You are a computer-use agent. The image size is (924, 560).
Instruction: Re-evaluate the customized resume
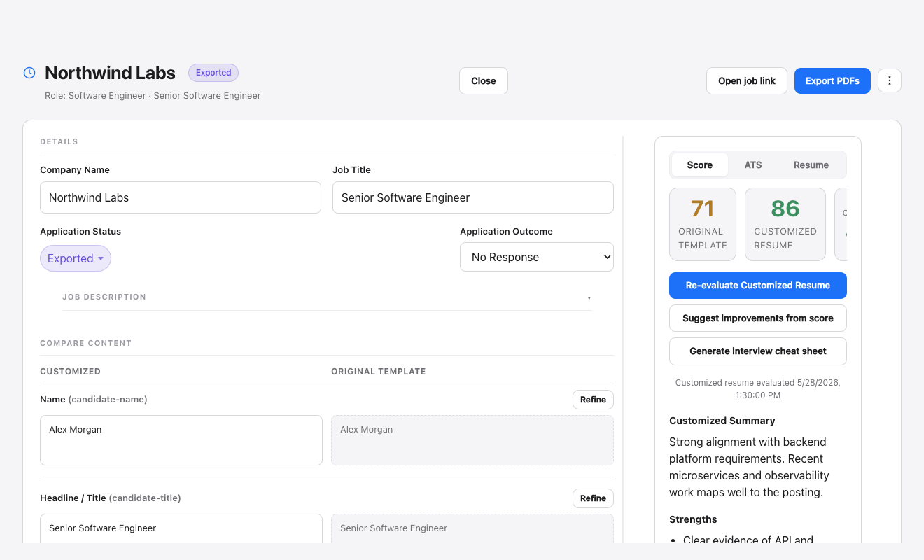(x=758, y=286)
